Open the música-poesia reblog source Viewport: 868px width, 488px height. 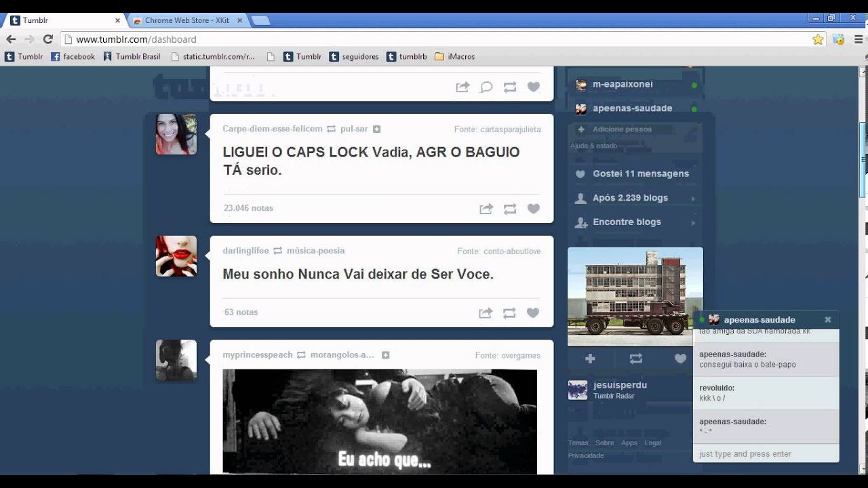click(x=316, y=251)
